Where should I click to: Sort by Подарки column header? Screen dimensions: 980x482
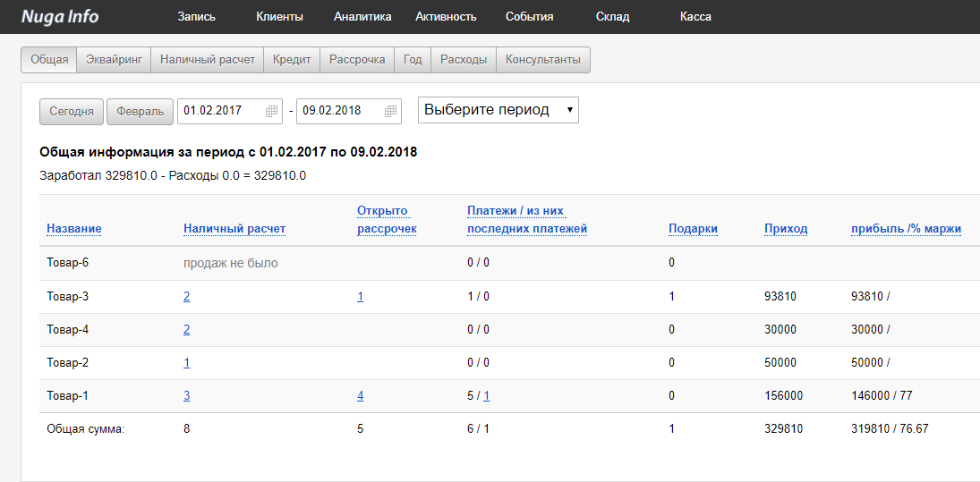click(693, 228)
